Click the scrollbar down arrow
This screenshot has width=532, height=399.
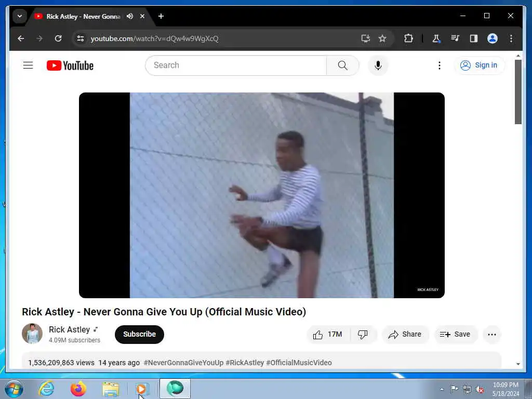518,364
